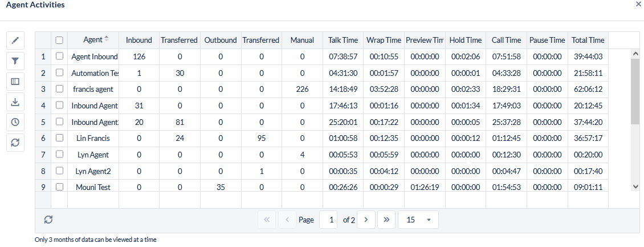Open the filter funnel icon
This screenshot has width=644, height=247.
click(15, 60)
